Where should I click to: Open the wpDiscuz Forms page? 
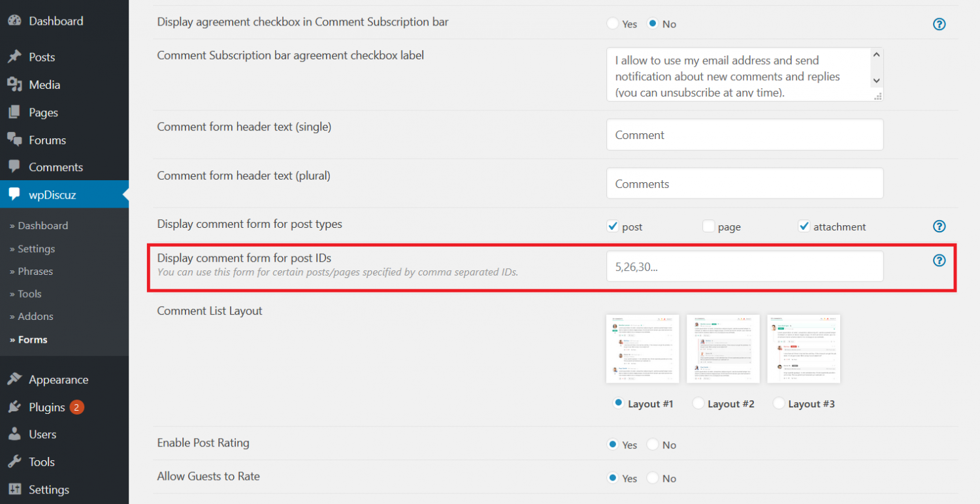[31, 339]
